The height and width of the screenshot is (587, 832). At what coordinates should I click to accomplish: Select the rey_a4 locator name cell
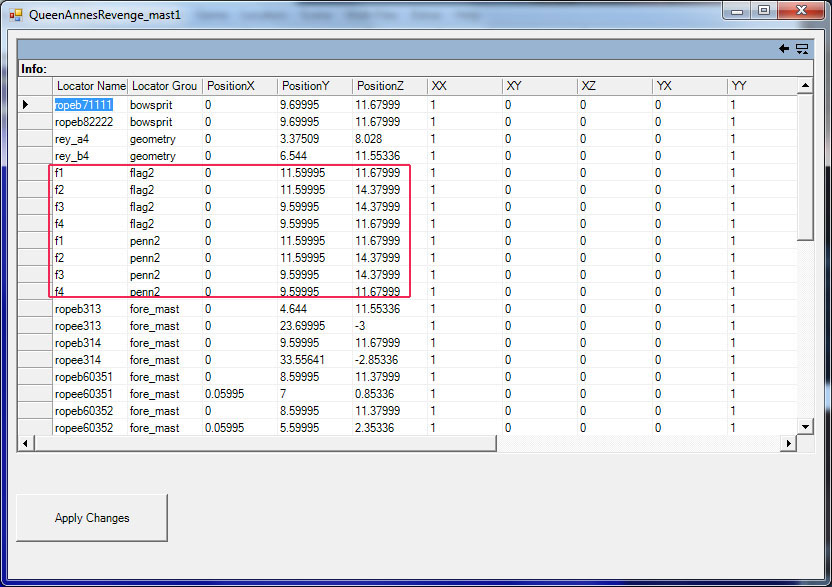point(90,139)
